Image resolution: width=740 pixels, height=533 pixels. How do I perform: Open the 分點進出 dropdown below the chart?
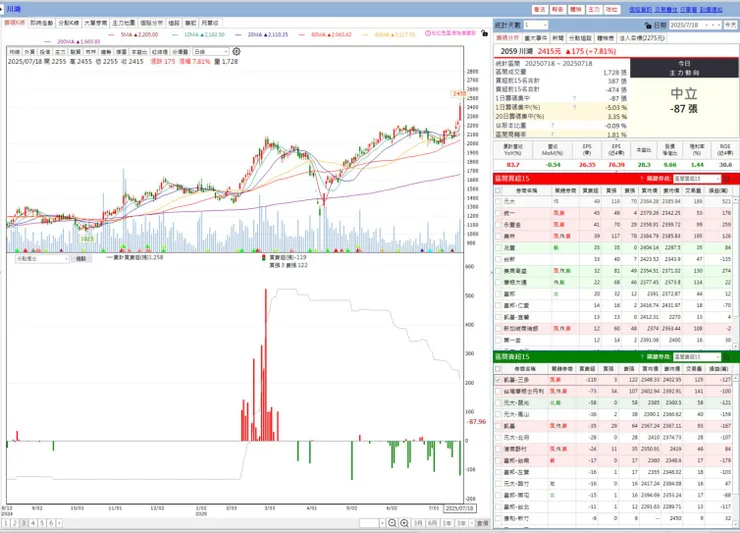[42, 259]
